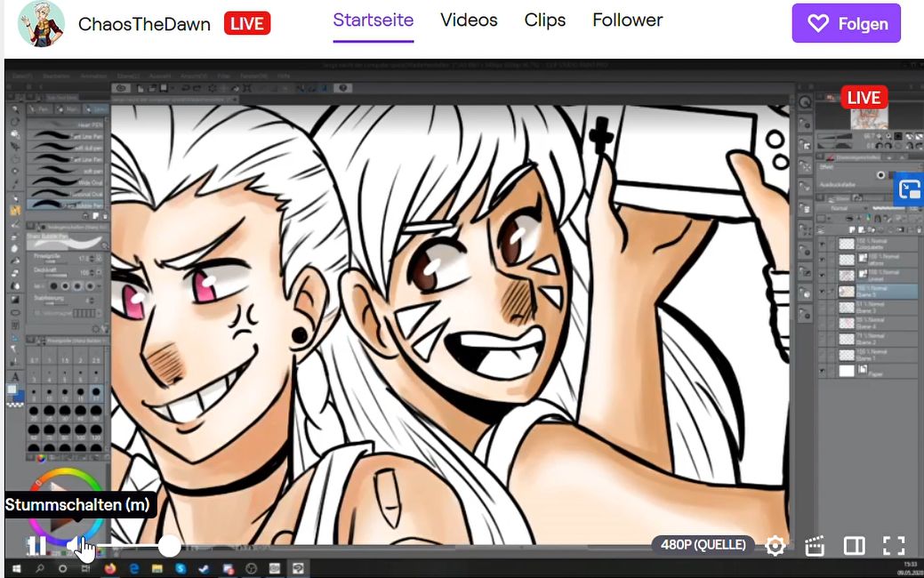Select the Sharp Bubble Pen brush

pos(66,205)
